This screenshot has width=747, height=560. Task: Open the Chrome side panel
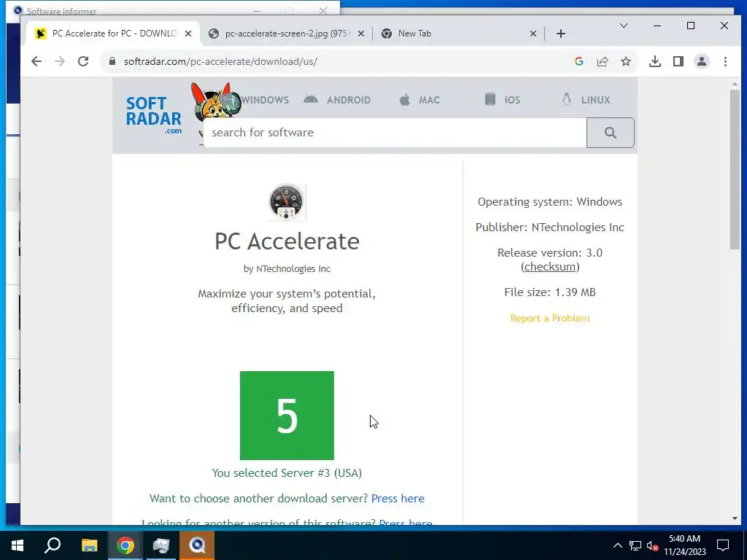coord(678,61)
